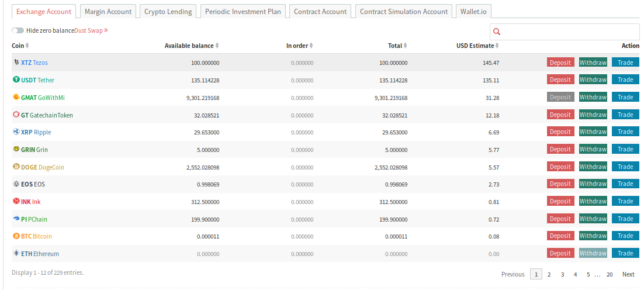This screenshot has height=290, width=644.
Task: Withdraw USDT Tether
Action: (593, 80)
